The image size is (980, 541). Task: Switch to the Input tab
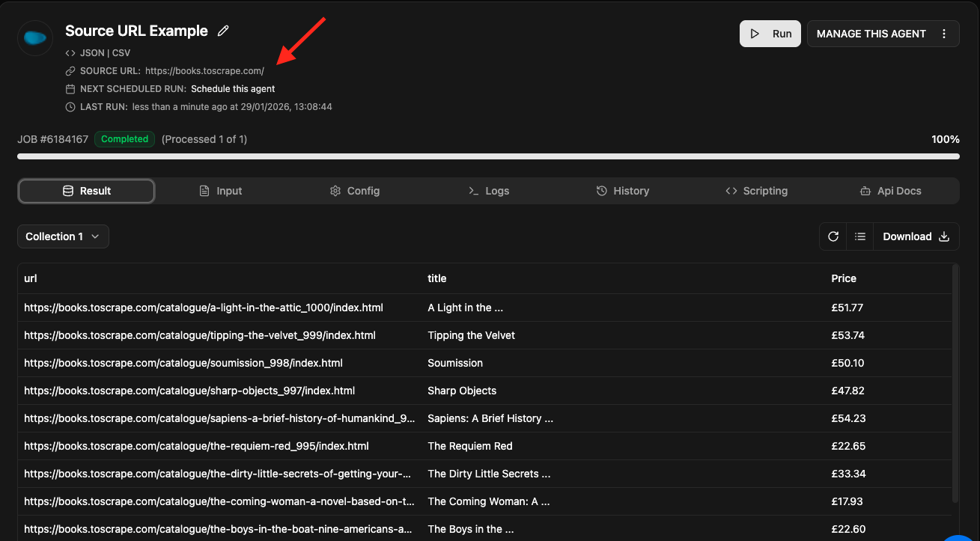221,191
